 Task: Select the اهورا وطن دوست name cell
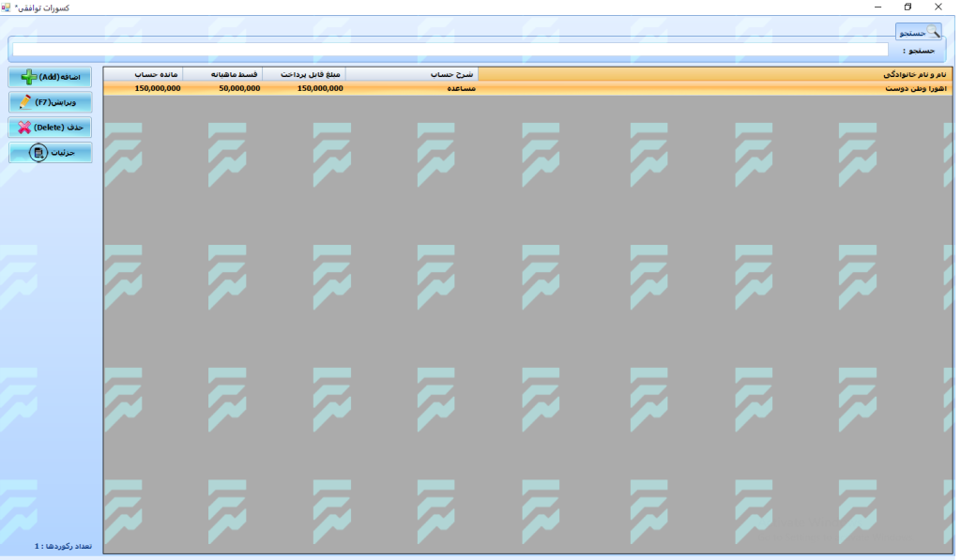point(713,88)
